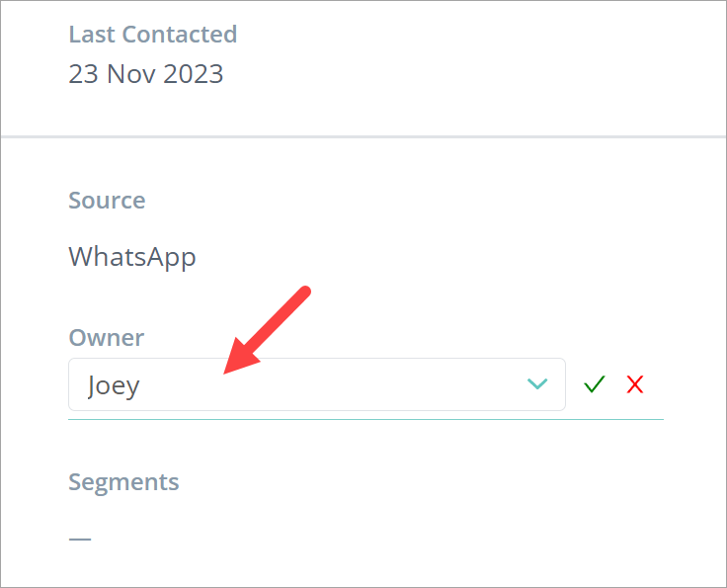Click the month Nov in the date
Screen dimensions: 727x588
tap(131, 74)
